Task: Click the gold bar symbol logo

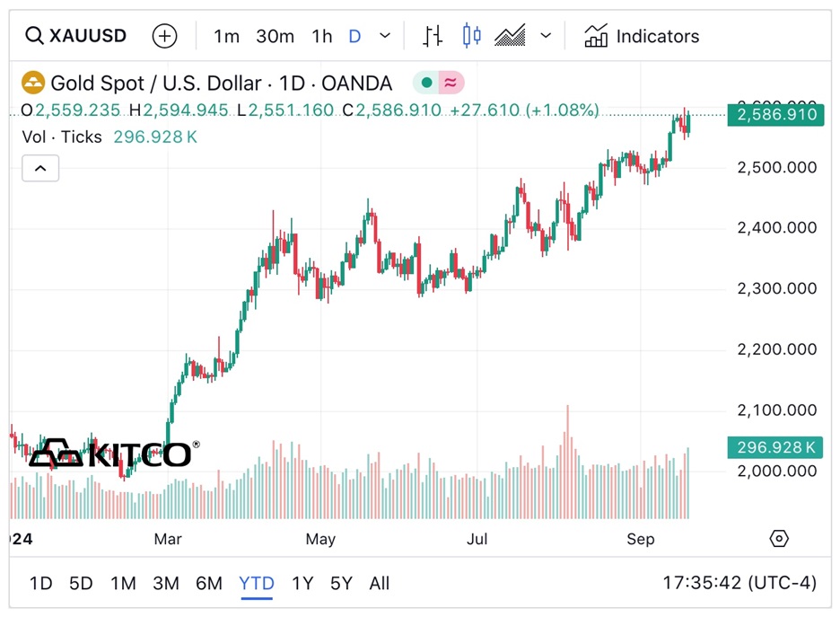Action: click(33, 84)
